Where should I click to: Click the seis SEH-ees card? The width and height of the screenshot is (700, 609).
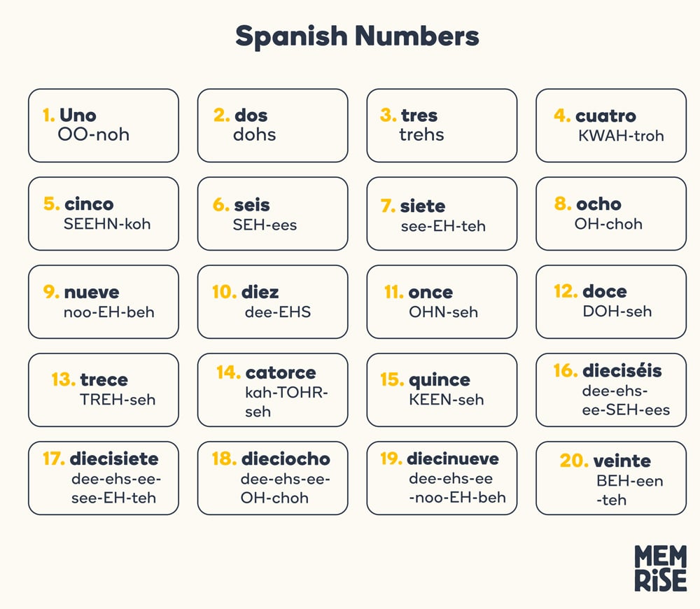point(273,213)
